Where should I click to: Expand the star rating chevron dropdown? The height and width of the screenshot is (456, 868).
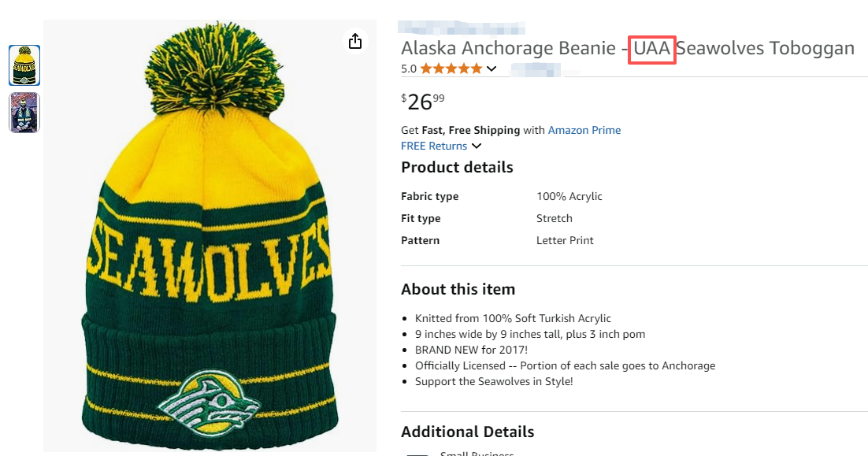click(x=491, y=69)
